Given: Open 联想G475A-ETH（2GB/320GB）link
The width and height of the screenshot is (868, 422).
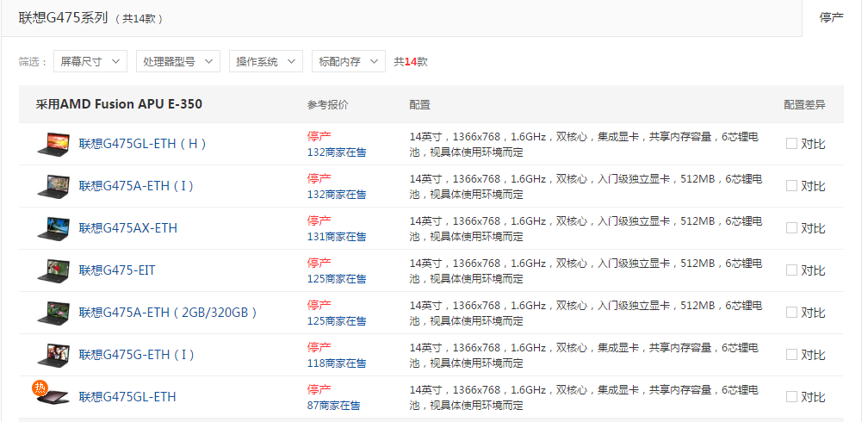Looking at the screenshot, I should point(168,313).
